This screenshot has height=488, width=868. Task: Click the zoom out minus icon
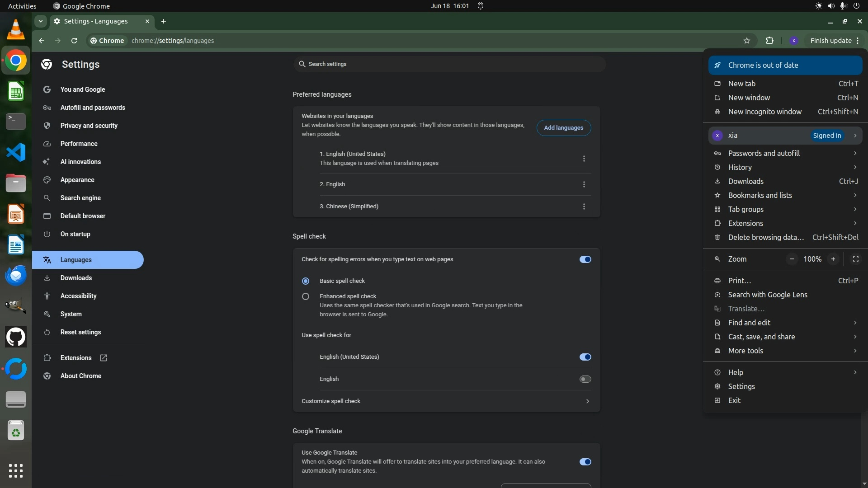pyautogui.click(x=792, y=259)
